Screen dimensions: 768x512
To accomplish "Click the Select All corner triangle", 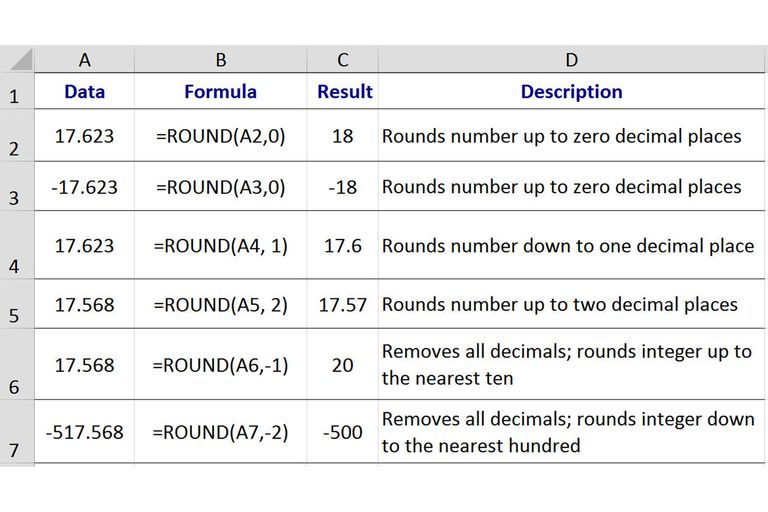I will point(18,59).
